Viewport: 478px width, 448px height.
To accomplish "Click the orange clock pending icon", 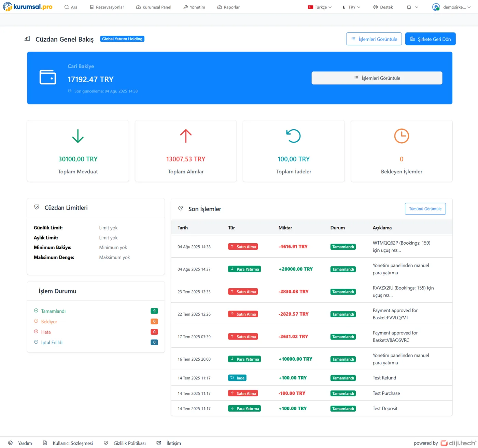I will (401, 136).
